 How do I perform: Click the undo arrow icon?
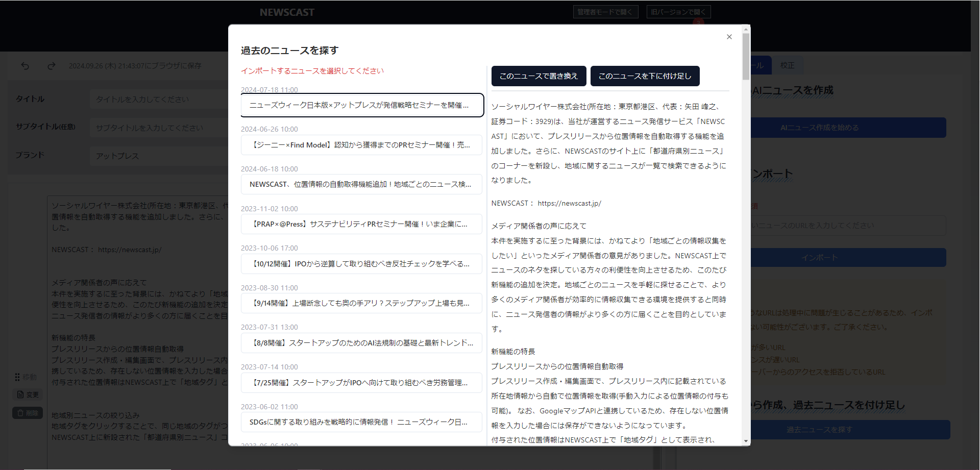[26, 65]
